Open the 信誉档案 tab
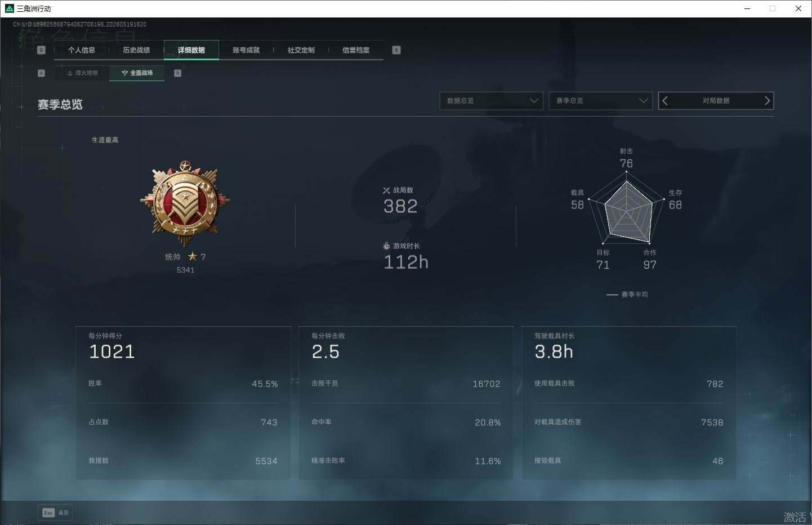The height and width of the screenshot is (525, 812). click(x=356, y=50)
